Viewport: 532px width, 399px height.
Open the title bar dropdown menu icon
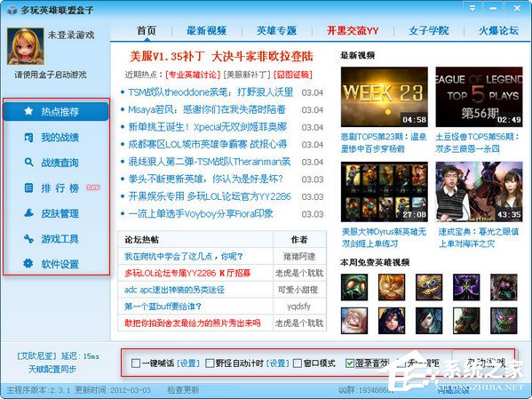click(x=472, y=8)
